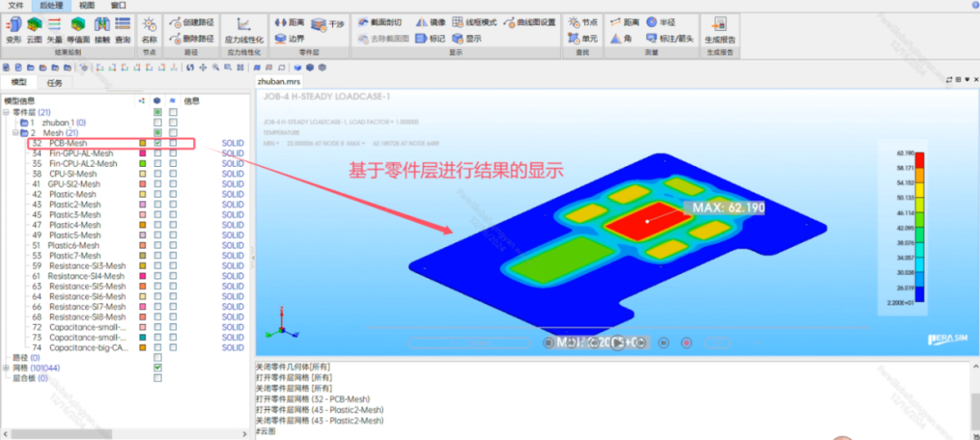This screenshot has height=440, width=980.
Task: Click the 镜像 mirror display icon
Action: click(430, 22)
